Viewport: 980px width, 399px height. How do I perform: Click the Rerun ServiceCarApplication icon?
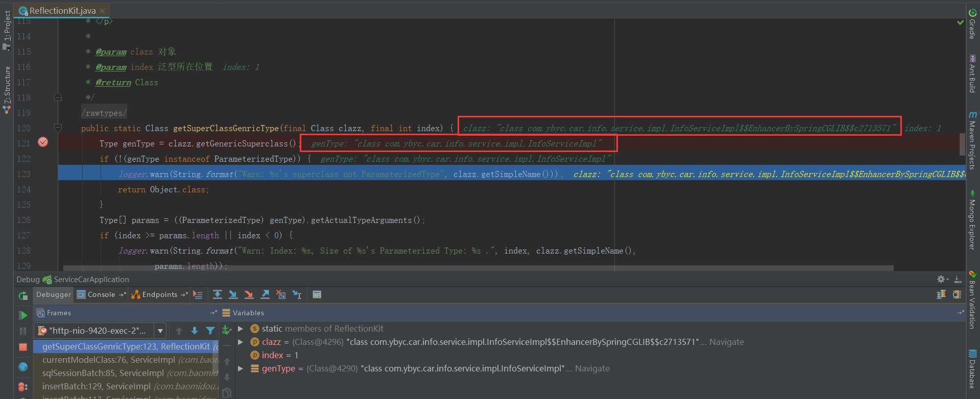click(x=23, y=295)
